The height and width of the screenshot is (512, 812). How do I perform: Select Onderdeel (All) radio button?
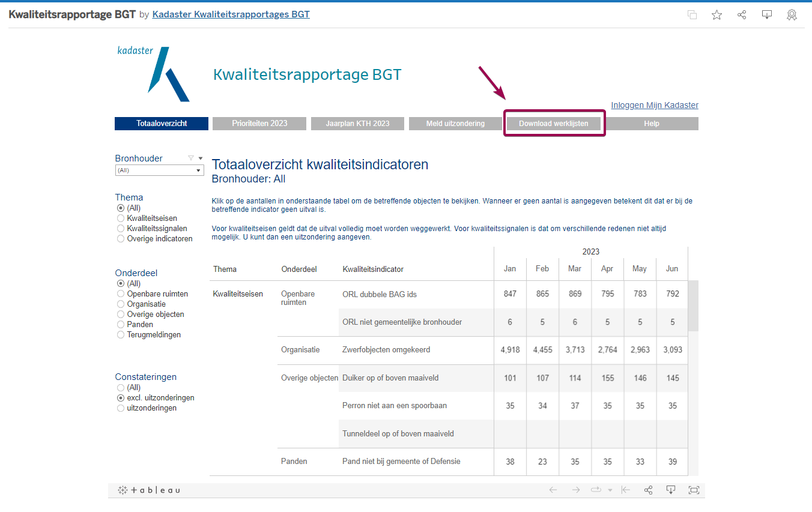pyautogui.click(x=121, y=283)
